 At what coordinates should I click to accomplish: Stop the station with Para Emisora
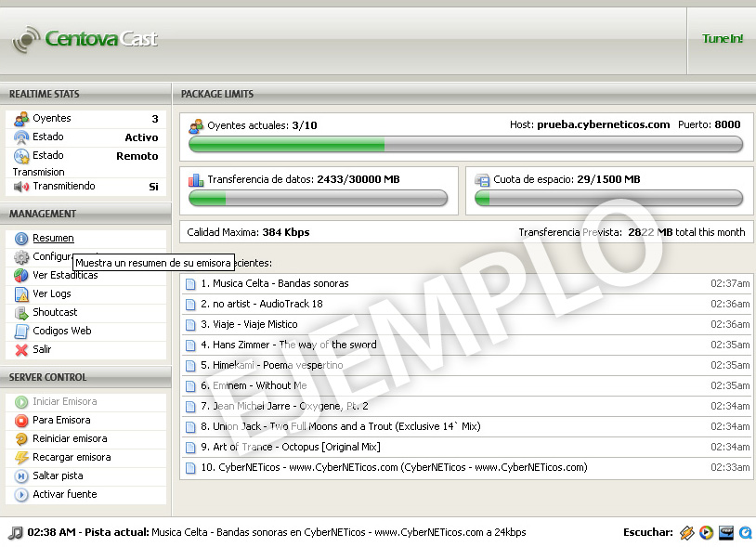tap(61, 420)
